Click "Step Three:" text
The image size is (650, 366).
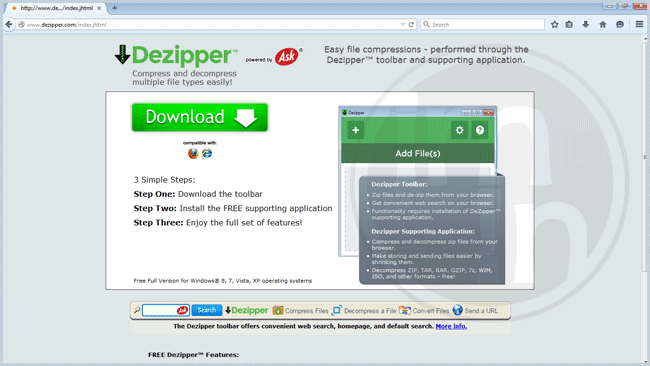pos(158,223)
